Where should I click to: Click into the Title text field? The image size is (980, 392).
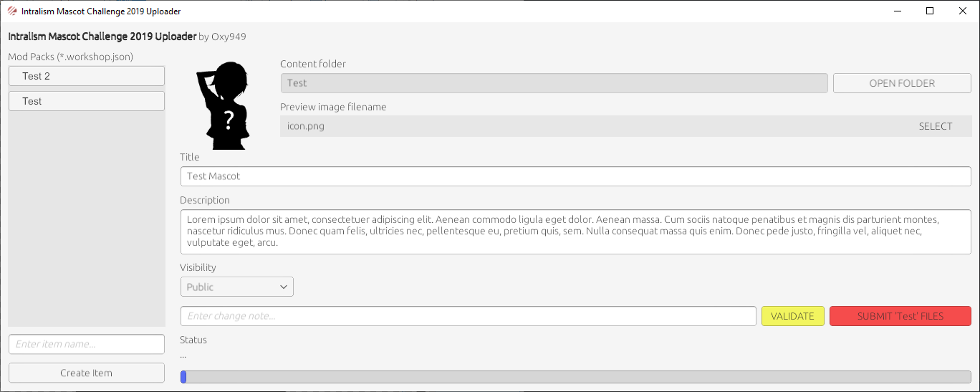576,176
